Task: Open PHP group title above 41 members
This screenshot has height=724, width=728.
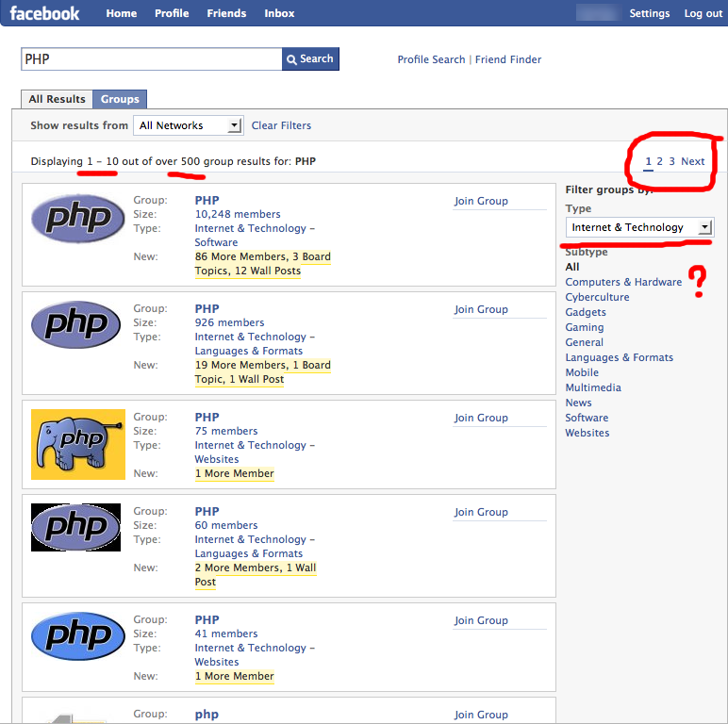Action: (x=207, y=620)
